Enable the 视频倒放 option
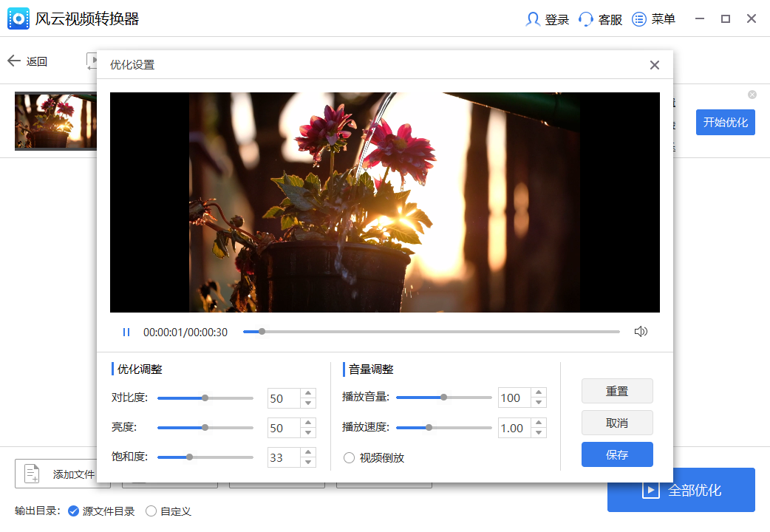 350,458
